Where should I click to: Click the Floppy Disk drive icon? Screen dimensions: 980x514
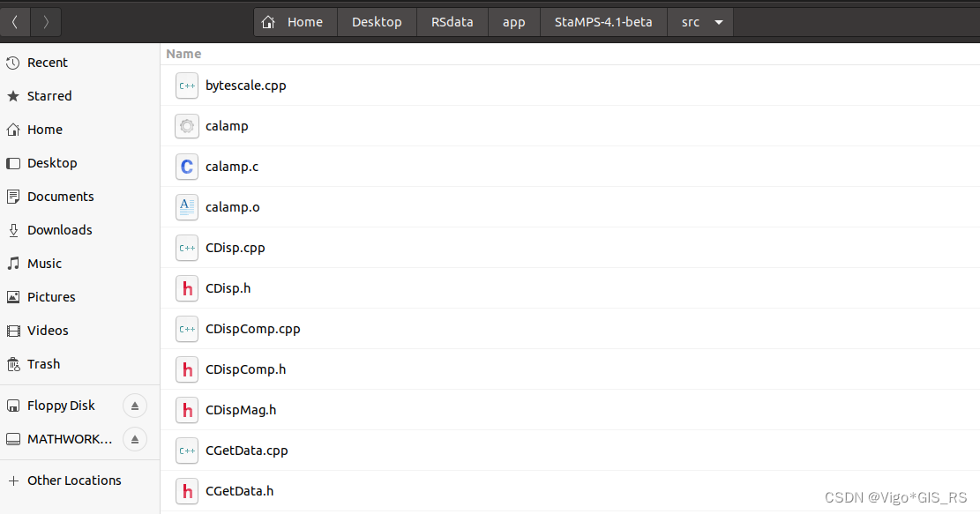(12, 406)
